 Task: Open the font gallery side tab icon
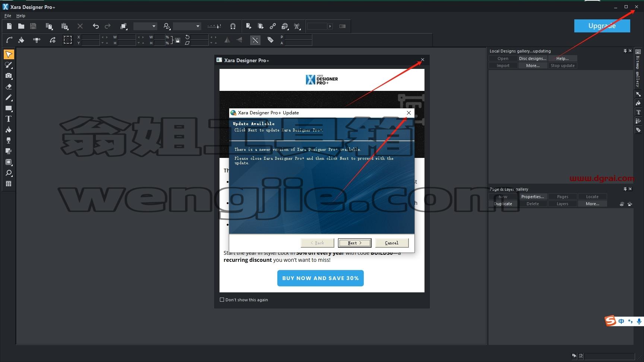point(638,112)
